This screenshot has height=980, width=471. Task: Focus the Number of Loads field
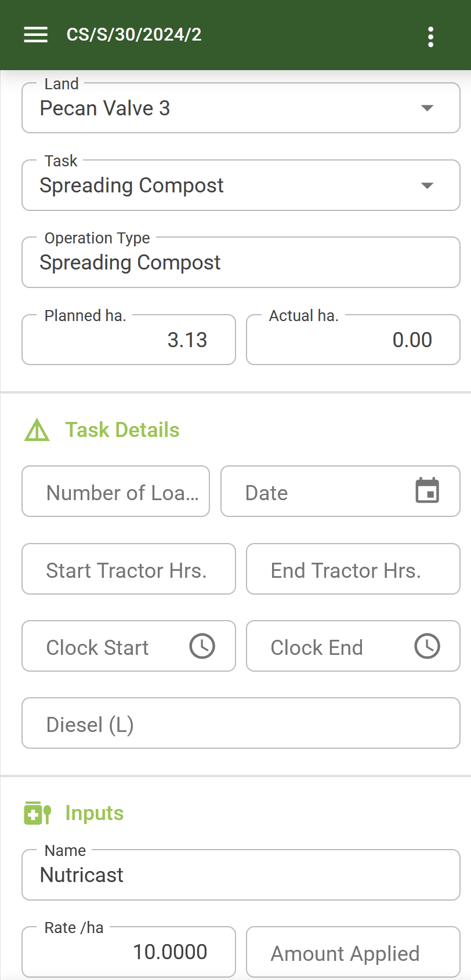pos(116,491)
